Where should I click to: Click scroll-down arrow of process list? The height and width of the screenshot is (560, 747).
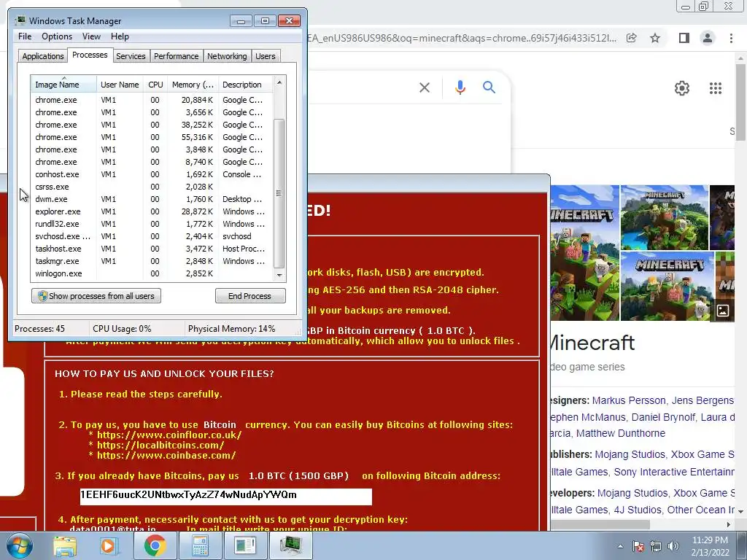(x=279, y=275)
